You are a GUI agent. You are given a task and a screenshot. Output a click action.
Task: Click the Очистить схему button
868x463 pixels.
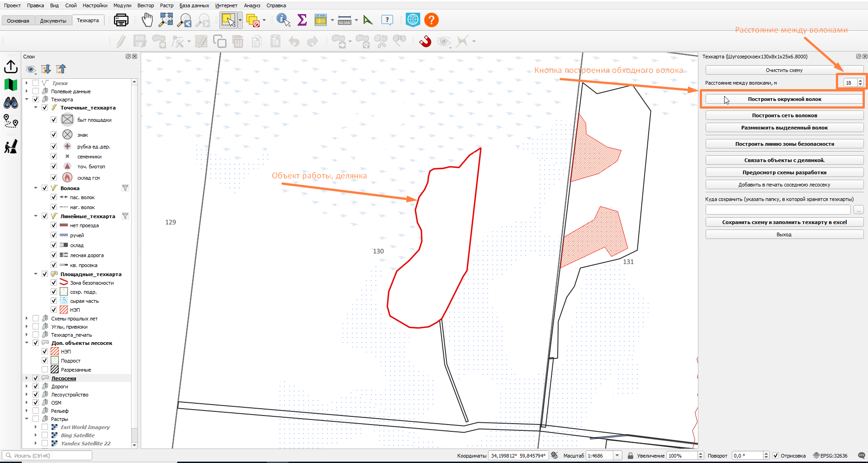(784, 70)
